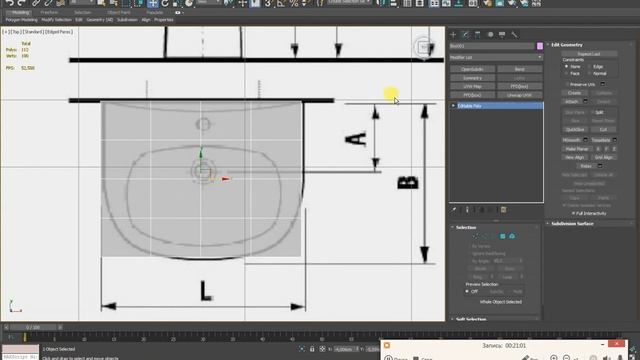The width and height of the screenshot is (640, 360).
Task: Switch to the Modify command panel tab
Action: click(x=465, y=35)
